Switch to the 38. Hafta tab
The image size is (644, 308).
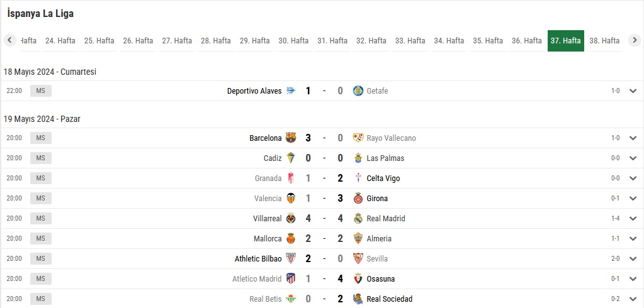click(x=604, y=41)
